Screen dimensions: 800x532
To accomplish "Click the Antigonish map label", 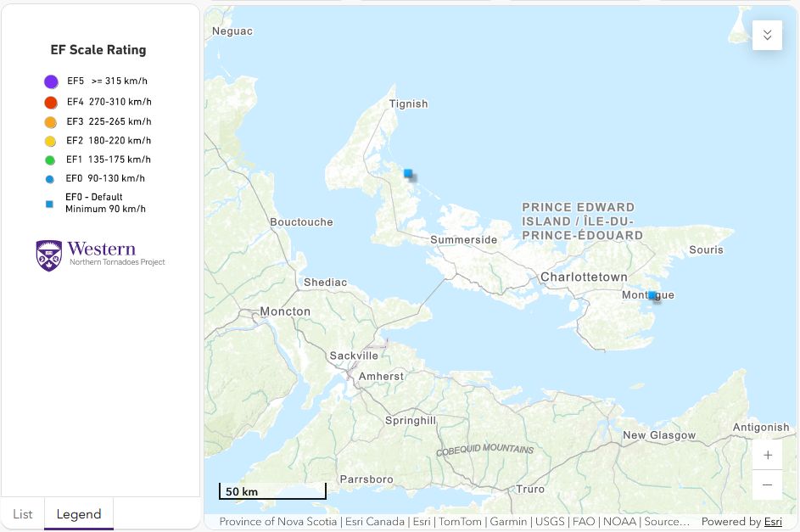I will [761, 428].
